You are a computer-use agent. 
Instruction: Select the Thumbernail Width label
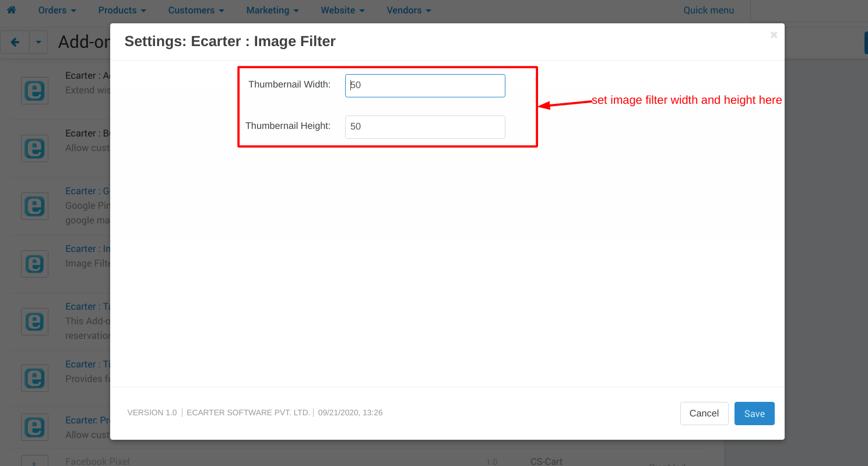pos(289,85)
